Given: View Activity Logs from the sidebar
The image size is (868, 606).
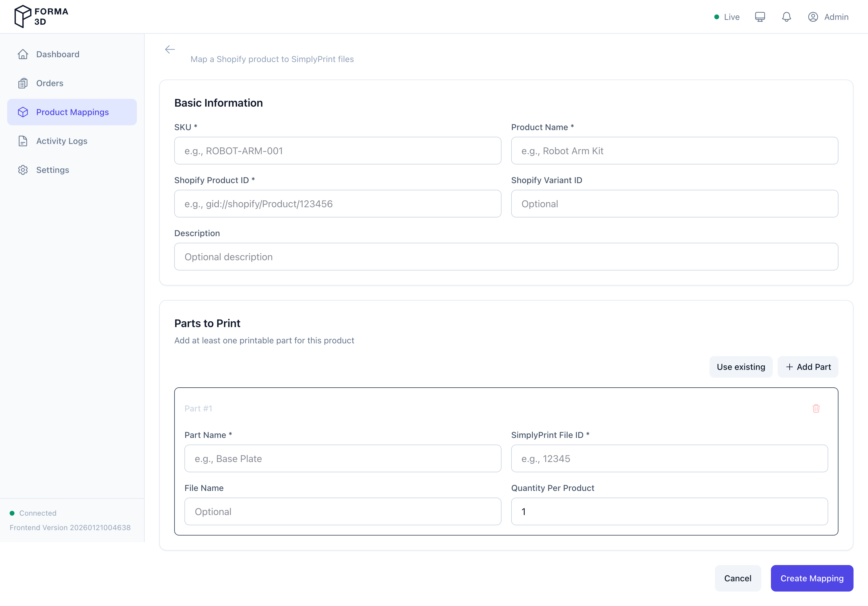Looking at the screenshot, I should pyautogui.click(x=61, y=141).
